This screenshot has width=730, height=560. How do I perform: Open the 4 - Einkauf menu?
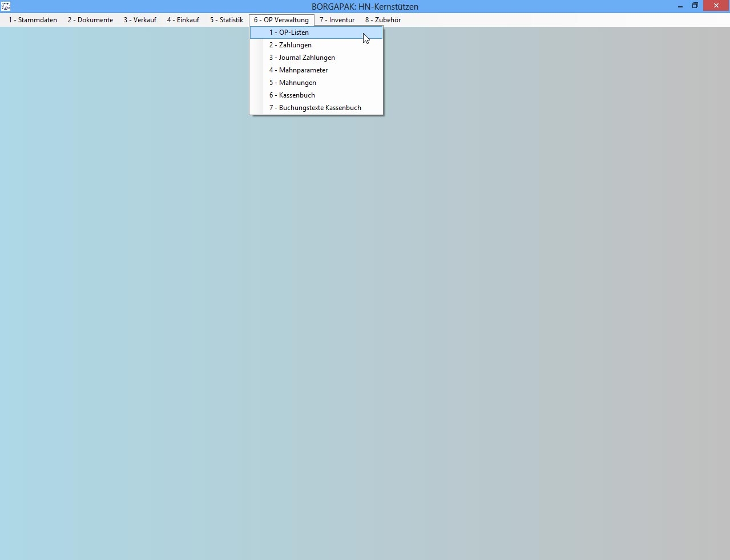point(183,20)
